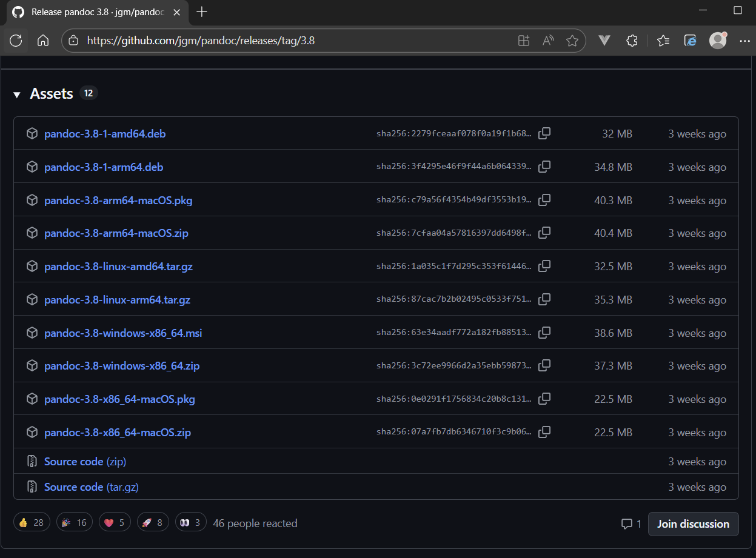The height and width of the screenshot is (558, 756).
Task: Toggle the heart reaction with 5
Action: click(115, 522)
